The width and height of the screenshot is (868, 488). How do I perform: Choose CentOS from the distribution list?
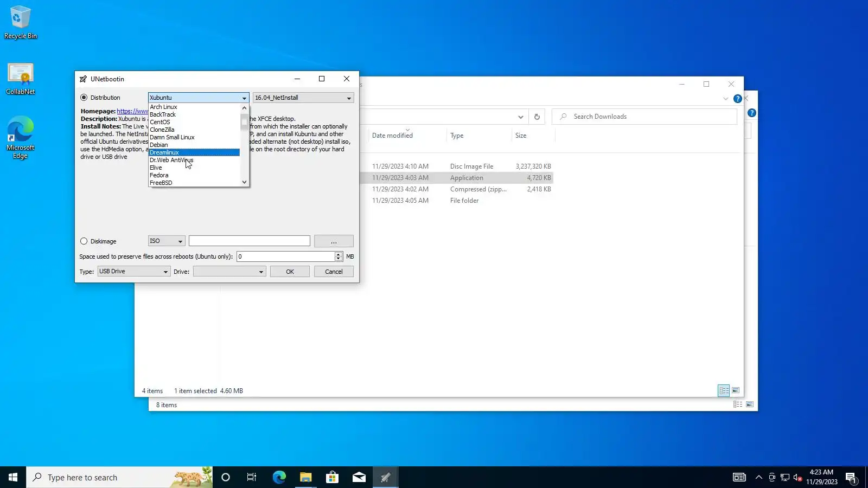point(194,122)
